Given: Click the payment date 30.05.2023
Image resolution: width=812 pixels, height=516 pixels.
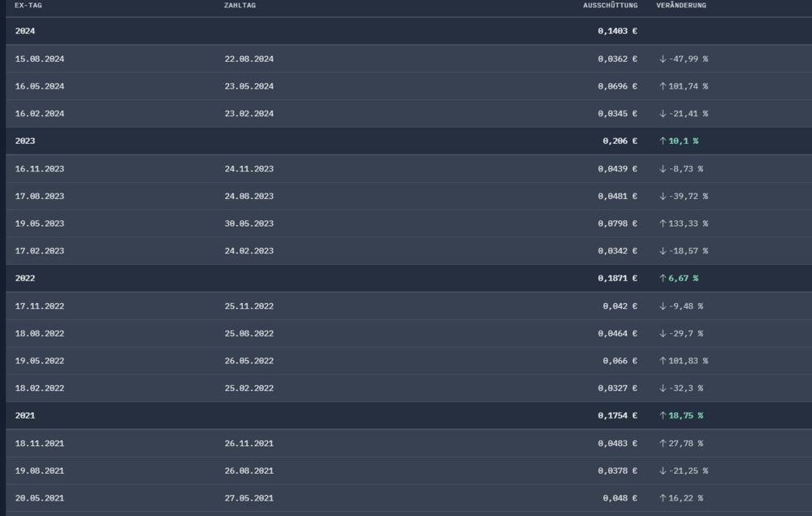Looking at the screenshot, I should pos(248,223).
